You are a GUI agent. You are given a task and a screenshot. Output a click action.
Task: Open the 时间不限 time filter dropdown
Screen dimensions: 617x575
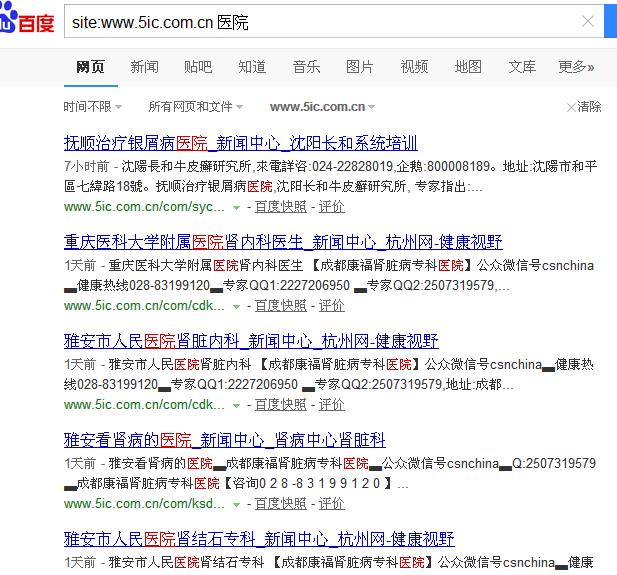pos(92,107)
